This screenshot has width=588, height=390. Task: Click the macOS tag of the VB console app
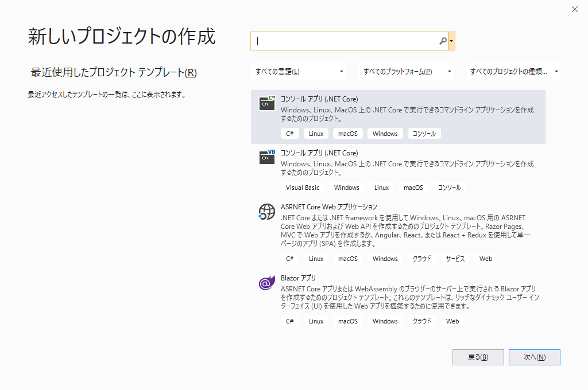click(x=413, y=188)
